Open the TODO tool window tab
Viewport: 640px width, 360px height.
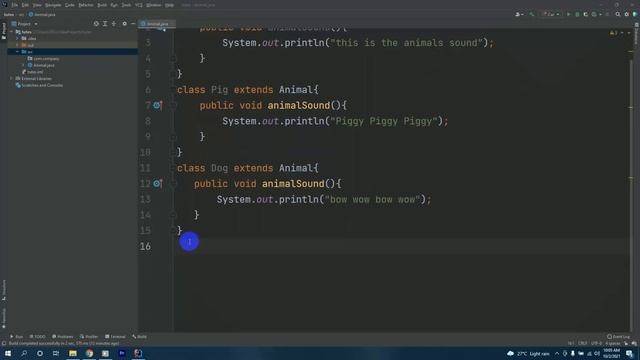[37, 337]
